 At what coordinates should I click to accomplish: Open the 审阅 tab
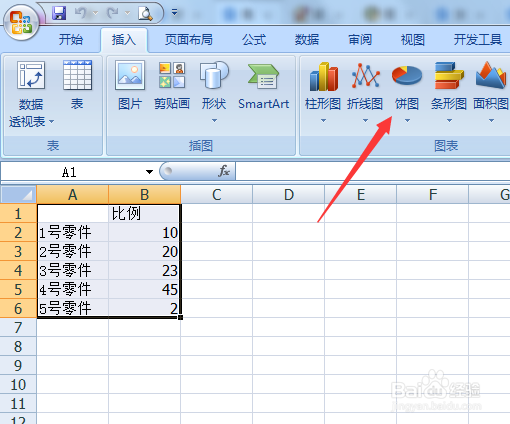360,40
